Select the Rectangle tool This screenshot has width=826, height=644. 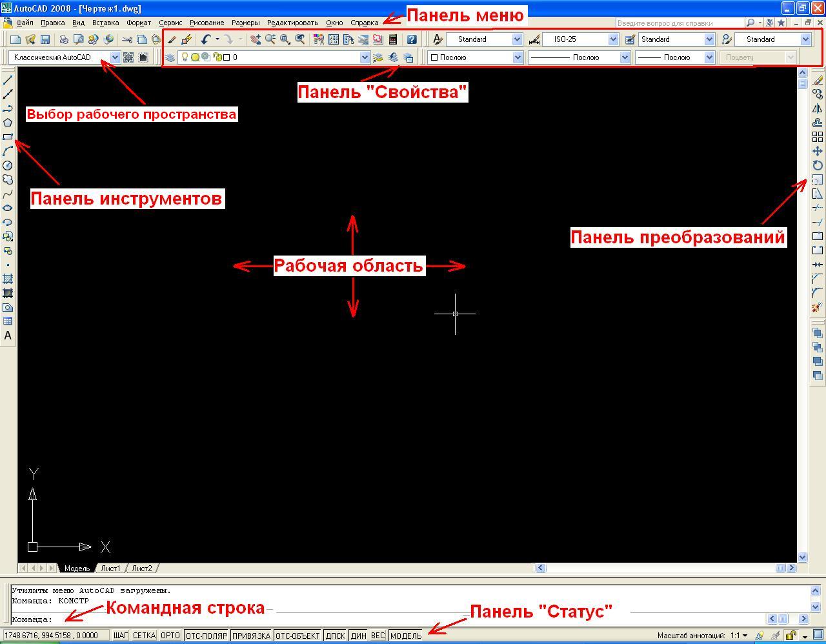tap(8, 137)
